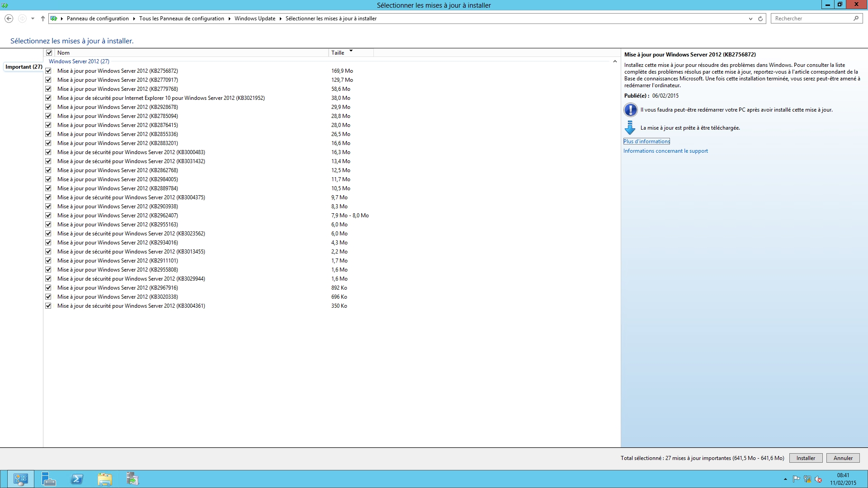Open the Control Panel taskbar button
868x488 pixels.
tap(21, 479)
